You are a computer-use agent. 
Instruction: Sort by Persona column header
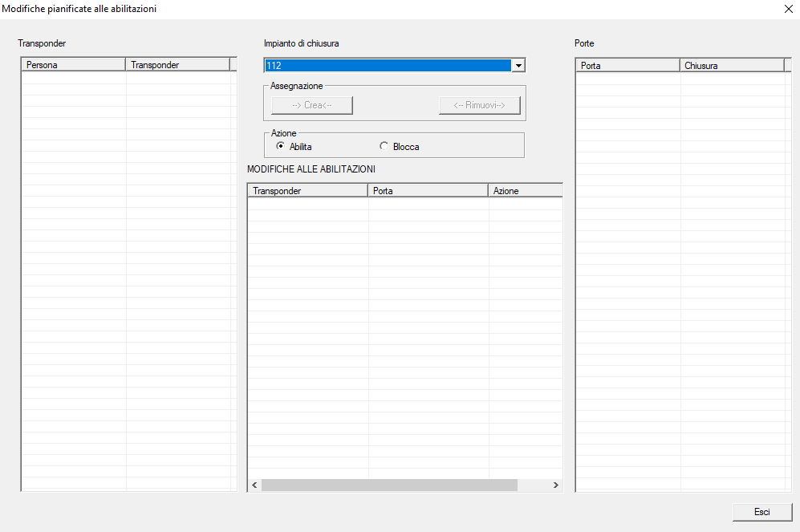click(73, 65)
